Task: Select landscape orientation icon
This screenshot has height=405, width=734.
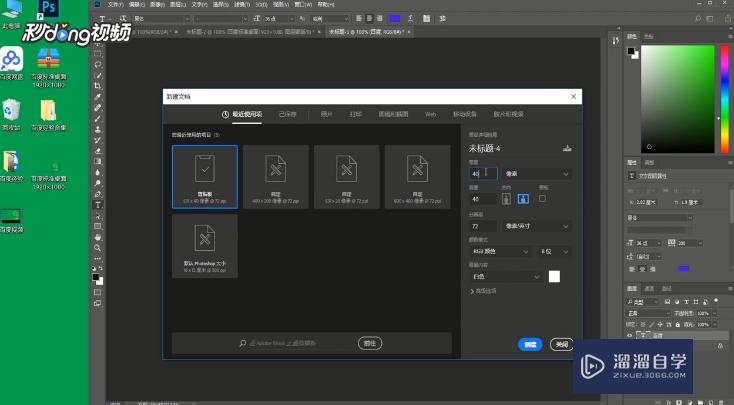Action: pyautogui.click(x=521, y=199)
